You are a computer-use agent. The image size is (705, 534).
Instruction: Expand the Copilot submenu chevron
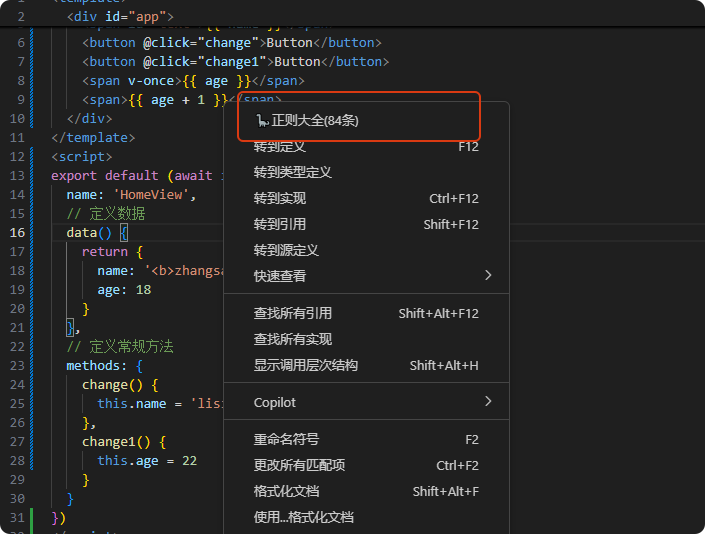click(488, 402)
